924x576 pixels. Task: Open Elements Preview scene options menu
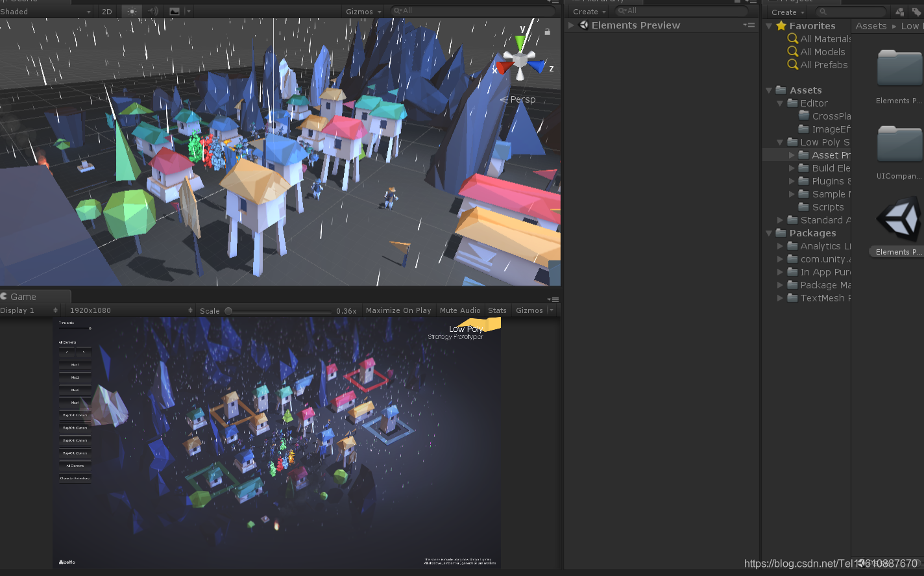(749, 25)
